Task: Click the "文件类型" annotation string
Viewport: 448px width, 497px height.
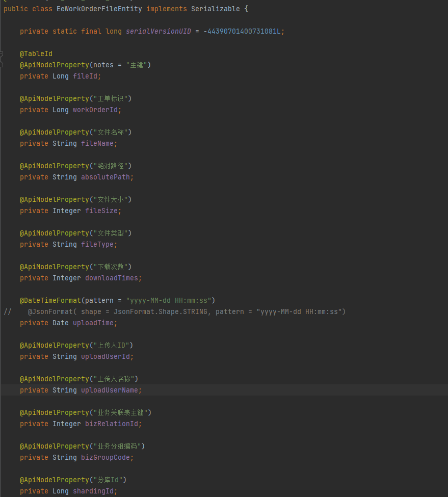Action: (111, 233)
